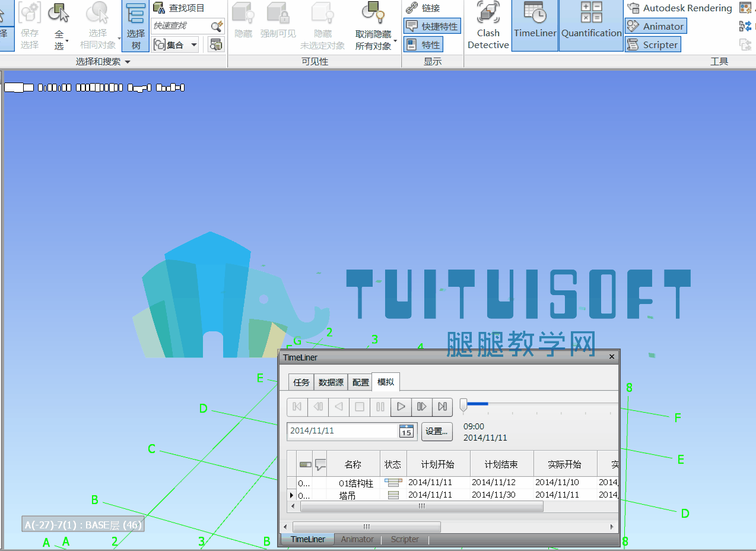
Task: Toggle the Scripter ribbon button
Action: (652, 45)
